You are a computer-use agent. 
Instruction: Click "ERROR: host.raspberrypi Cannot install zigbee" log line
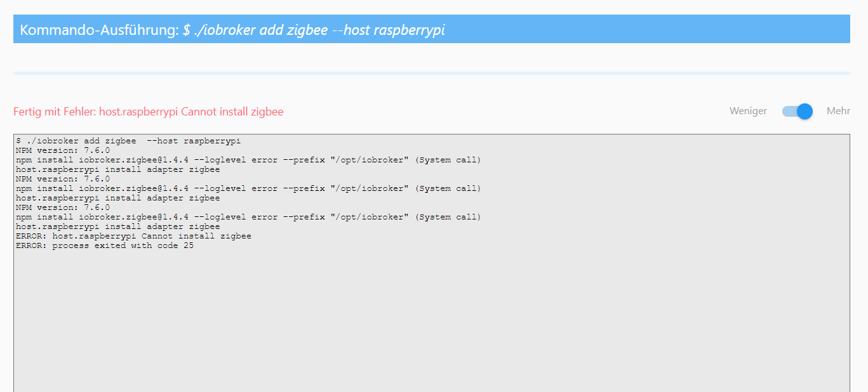click(x=133, y=236)
